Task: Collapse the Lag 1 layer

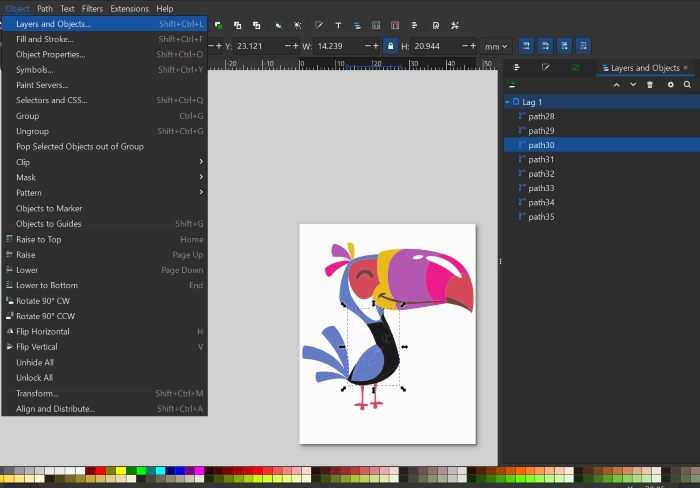Action: coord(507,102)
